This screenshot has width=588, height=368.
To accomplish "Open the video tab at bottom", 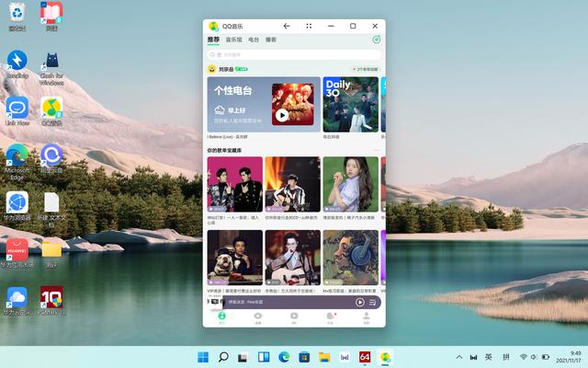I will click(294, 317).
